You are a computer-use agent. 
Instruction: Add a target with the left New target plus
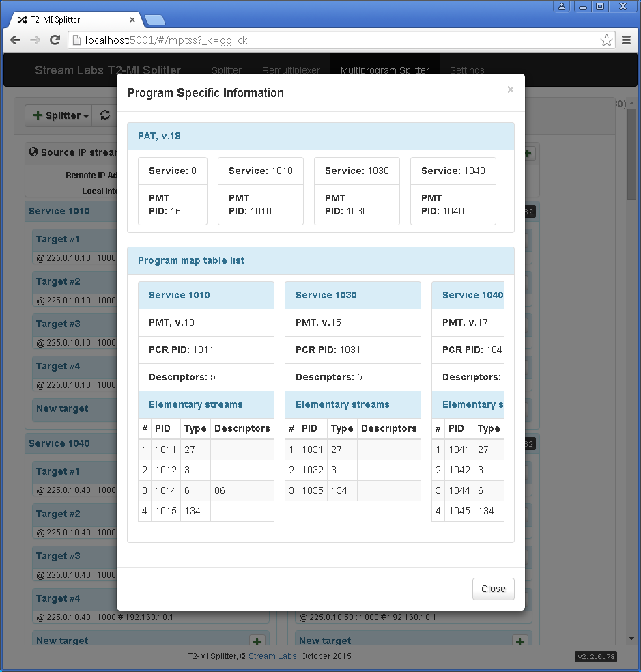(257, 641)
